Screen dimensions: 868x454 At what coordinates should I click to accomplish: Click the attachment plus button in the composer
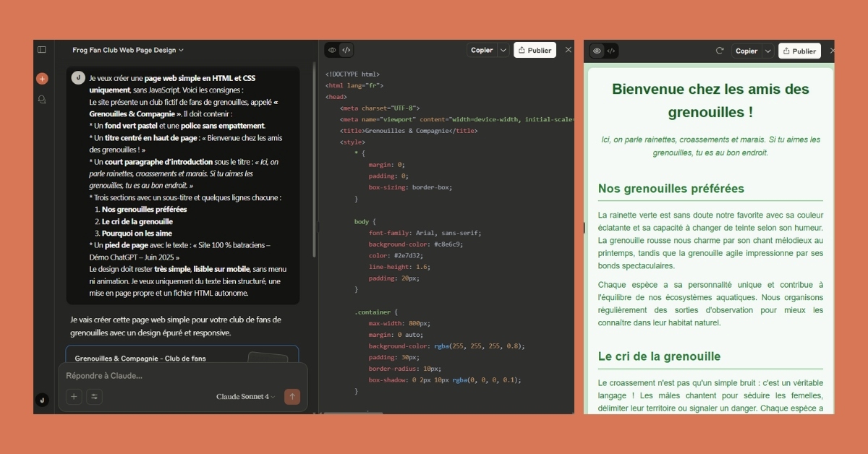(x=74, y=396)
